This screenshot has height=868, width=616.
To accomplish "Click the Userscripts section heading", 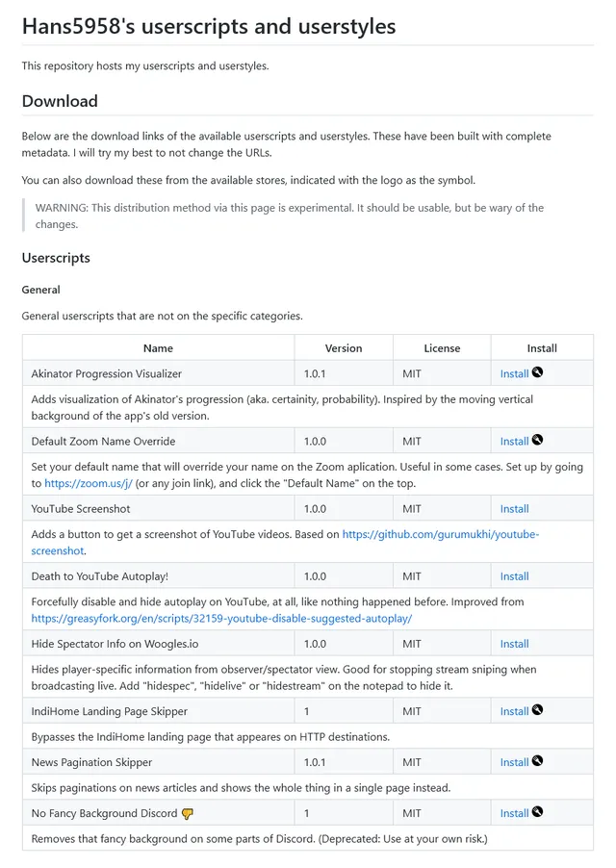I will tap(56, 258).
